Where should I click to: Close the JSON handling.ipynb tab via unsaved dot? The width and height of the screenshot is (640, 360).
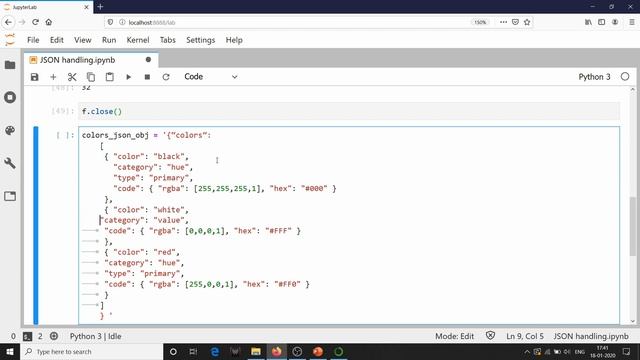click(148, 60)
